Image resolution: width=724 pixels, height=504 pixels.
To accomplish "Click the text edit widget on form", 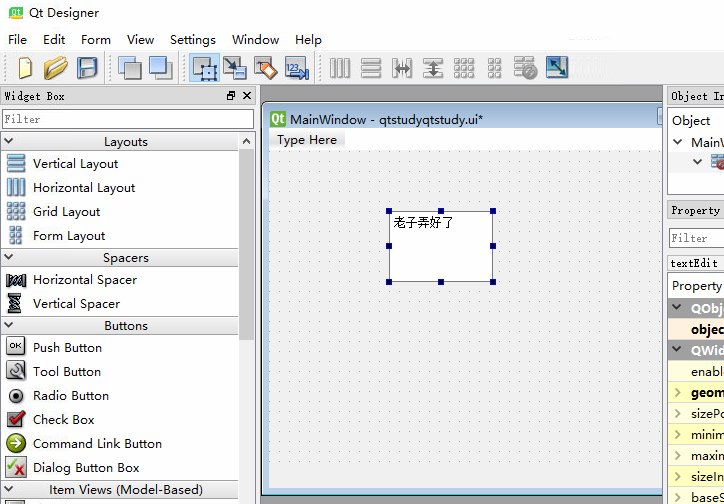I will [441, 246].
